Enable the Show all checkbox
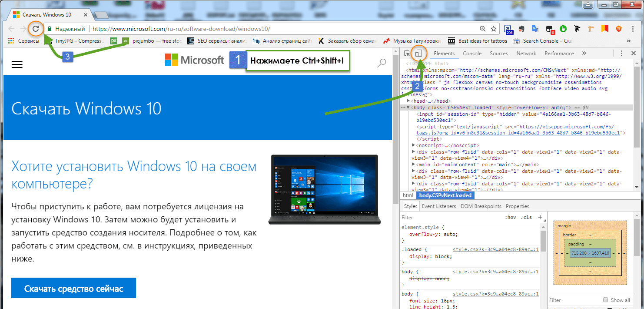Image resolution: width=644 pixels, height=309 pixels. pos(605,300)
